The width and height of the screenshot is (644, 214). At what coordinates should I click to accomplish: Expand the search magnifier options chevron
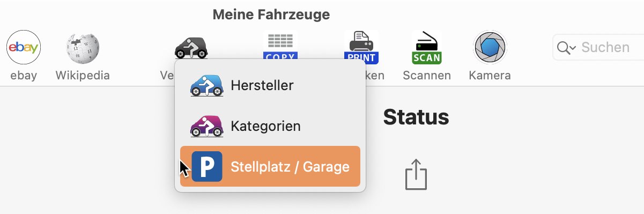click(567, 48)
